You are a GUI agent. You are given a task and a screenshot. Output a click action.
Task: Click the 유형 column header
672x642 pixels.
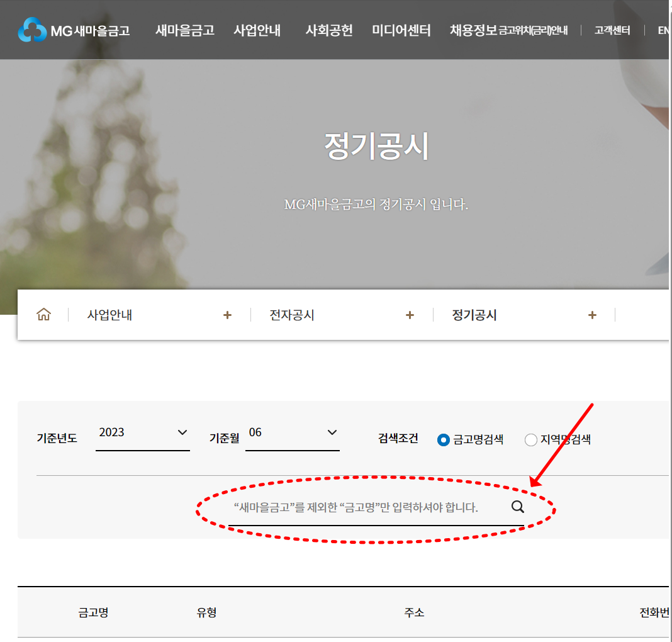(x=206, y=612)
